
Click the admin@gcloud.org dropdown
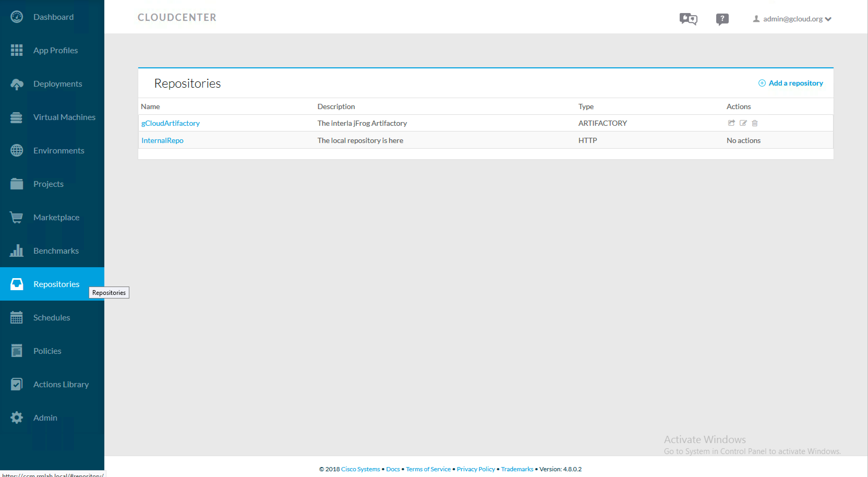792,19
